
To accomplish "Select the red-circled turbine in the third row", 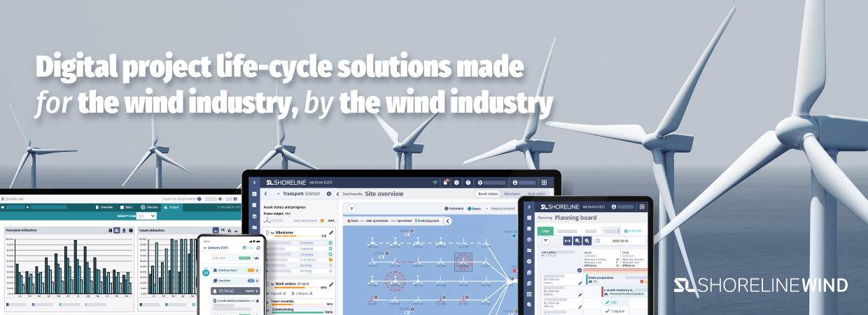I will [395, 281].
